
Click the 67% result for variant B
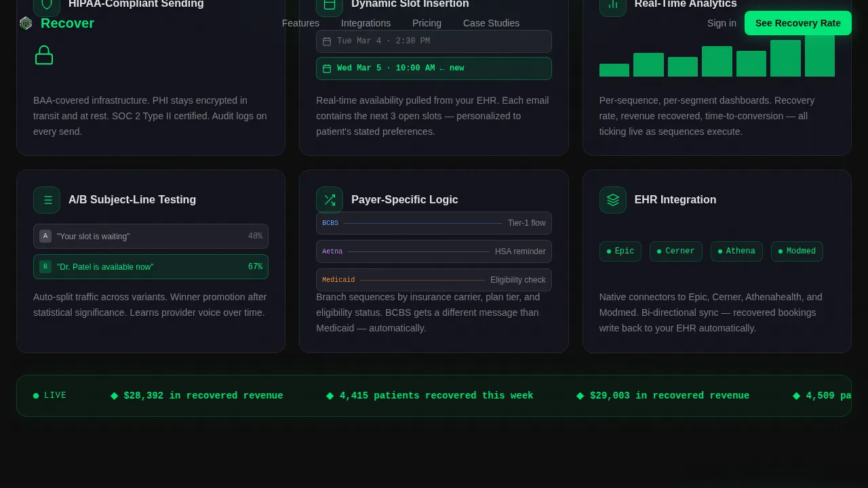(x=255, y=266)
